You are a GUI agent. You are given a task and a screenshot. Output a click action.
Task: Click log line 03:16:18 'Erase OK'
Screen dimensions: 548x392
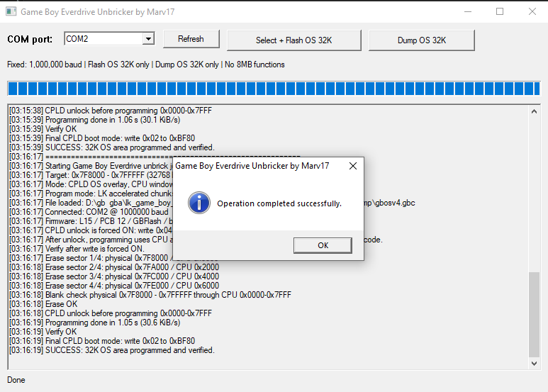click(43, 304)
